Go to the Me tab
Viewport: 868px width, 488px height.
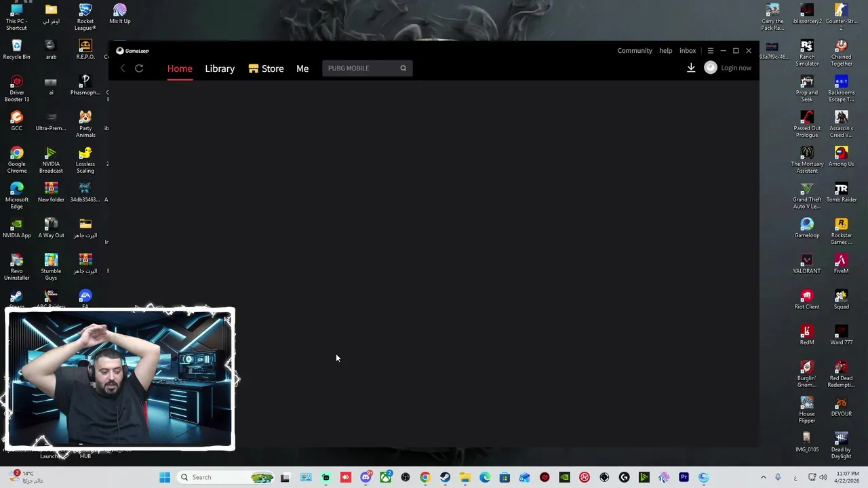point(302,68)
